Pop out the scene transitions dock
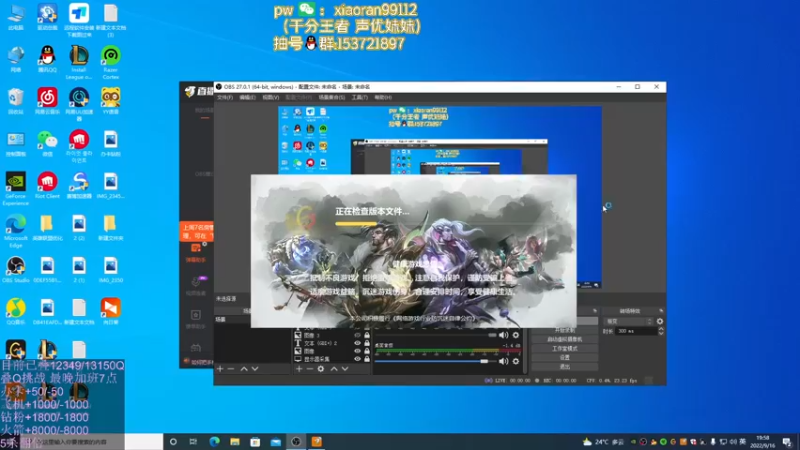Image resolution: width=800 pixels, height=450 pixels. (x=661, y=311)
